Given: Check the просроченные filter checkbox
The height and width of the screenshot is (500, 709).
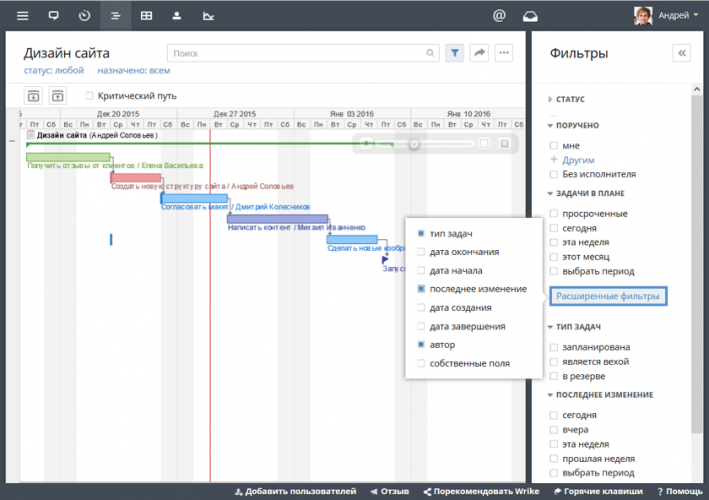Looking at the screenshot, I should coord(553,213).
